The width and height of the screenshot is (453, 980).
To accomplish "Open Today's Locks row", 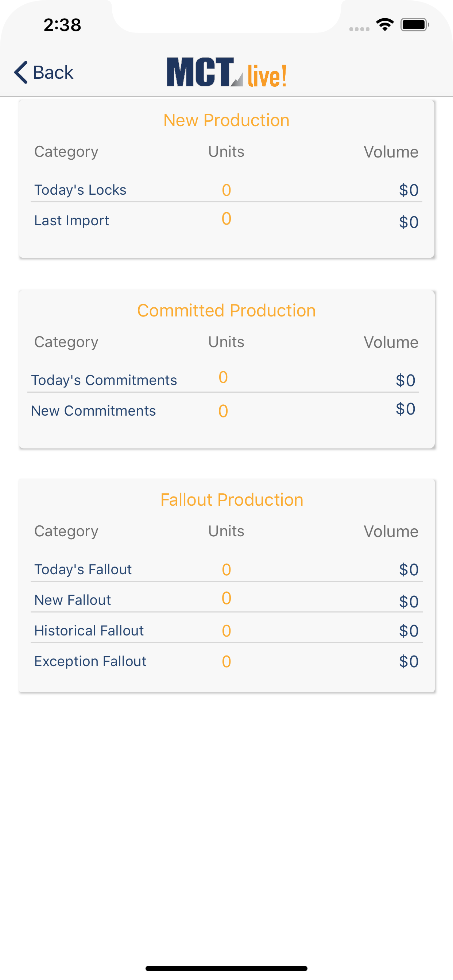I will pos(80,190).
